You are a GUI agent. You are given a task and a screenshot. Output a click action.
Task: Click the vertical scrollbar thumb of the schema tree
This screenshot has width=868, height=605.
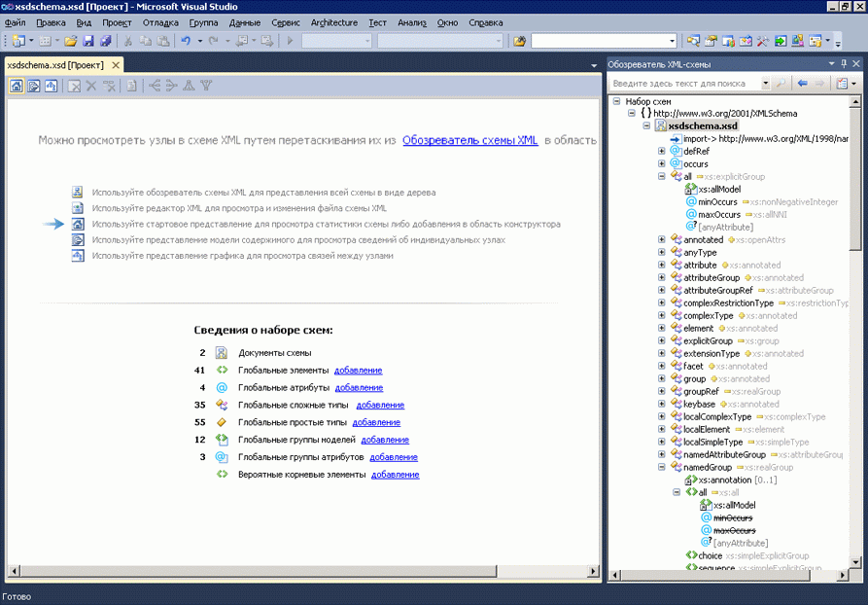click(855, 178)
